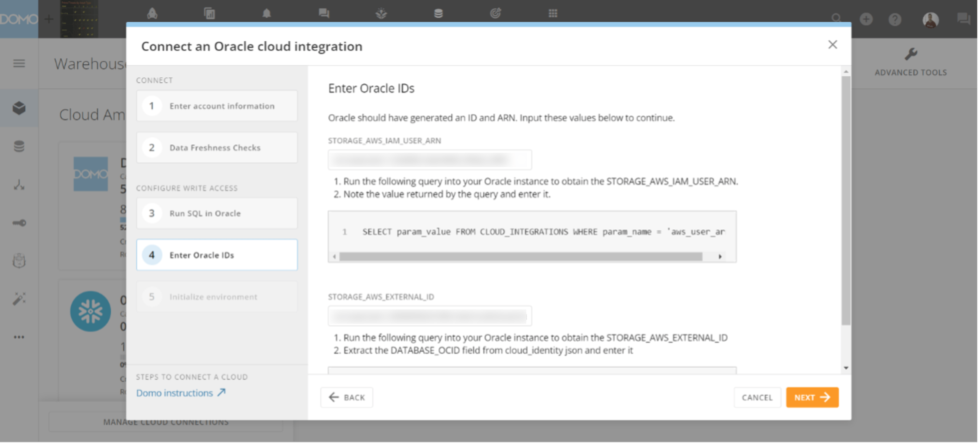980x445 pixels.
Task: Open the hamburger menu in left sidebar
Action: pos(19,63)
